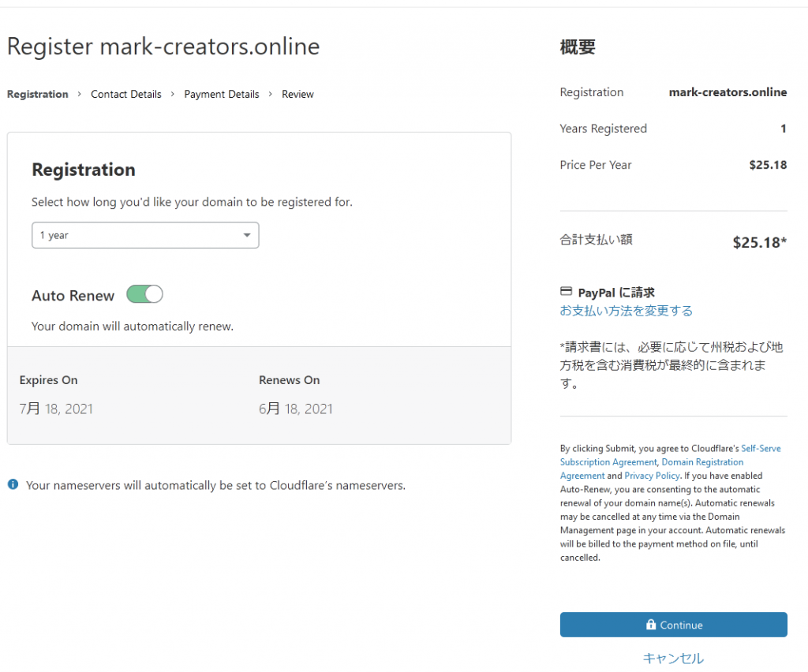The image size is (808, 672).
Task: Click the lock icon on Continue button
Action: click(651, 625)
